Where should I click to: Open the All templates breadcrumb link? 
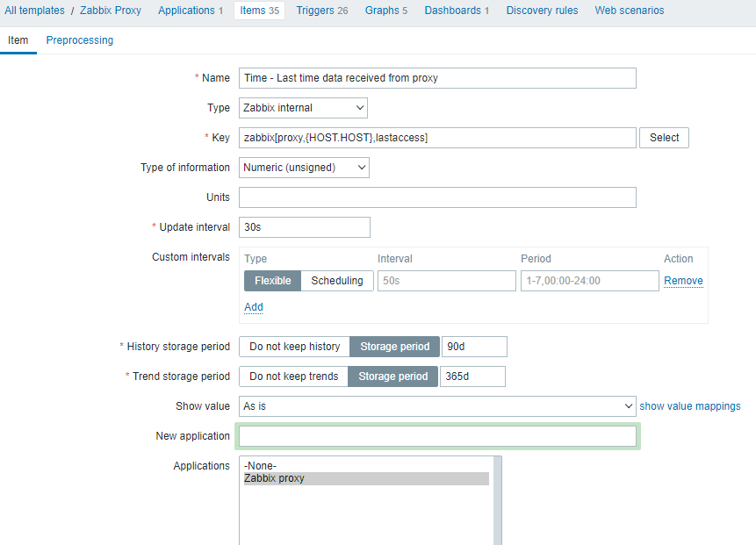coord(35,11)
